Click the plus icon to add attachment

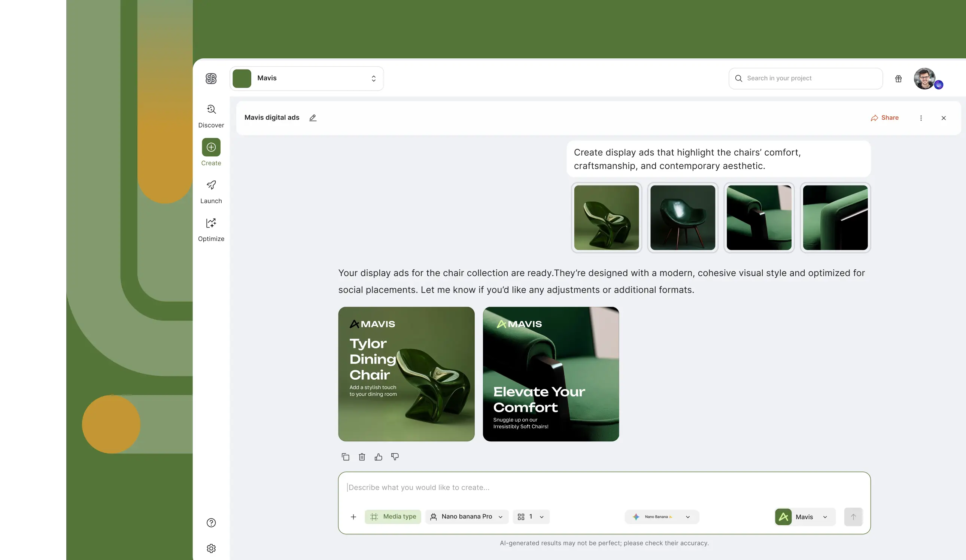click(353, 517)
